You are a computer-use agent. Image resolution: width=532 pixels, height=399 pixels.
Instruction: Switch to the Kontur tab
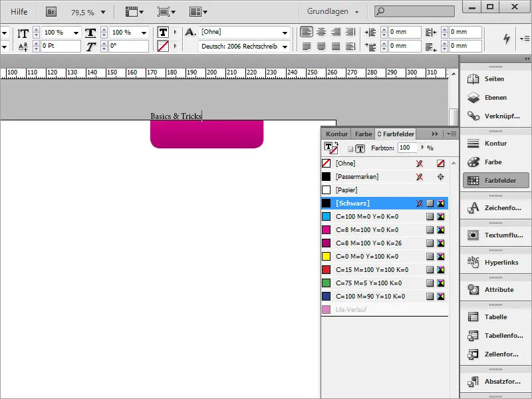pos(336,134)
